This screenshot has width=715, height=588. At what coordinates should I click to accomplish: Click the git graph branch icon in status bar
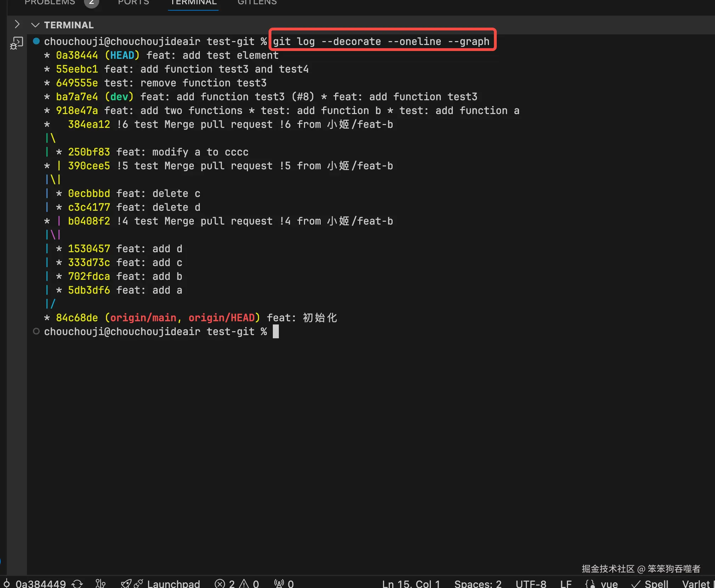click(x=101, y=583)
